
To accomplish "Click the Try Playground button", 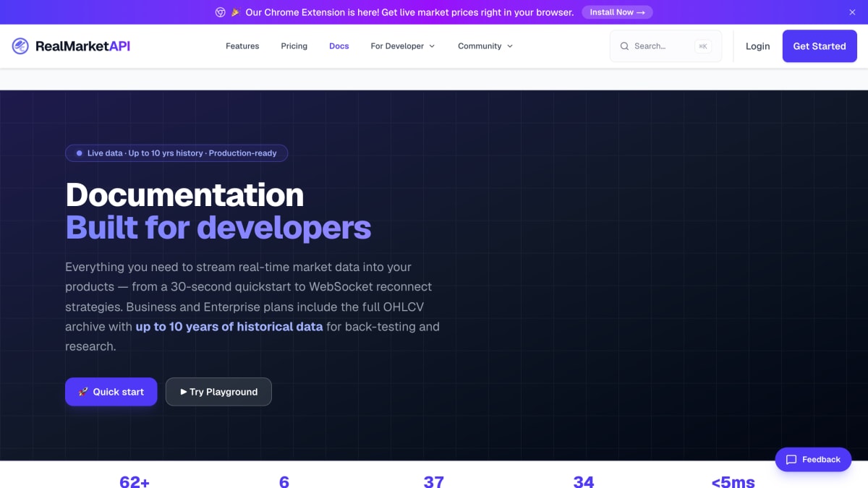I will click(218, 392).
